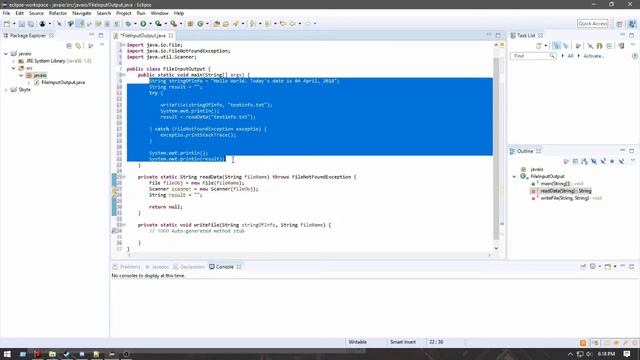Collapse the src folder node
This screenshot has width=640, height=360.
[x=13, y=68]
